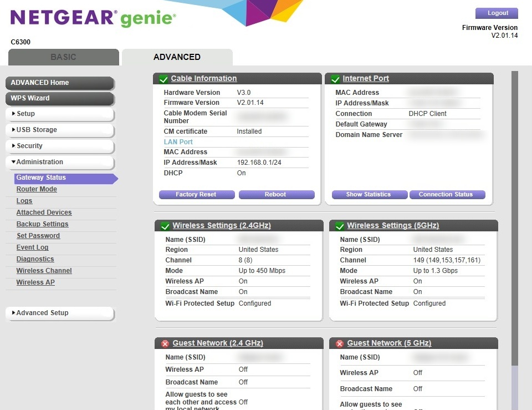532x410 pixels.
Task: Click red X icon for Guest Network (5 GHz)
Action: (340, 343)
